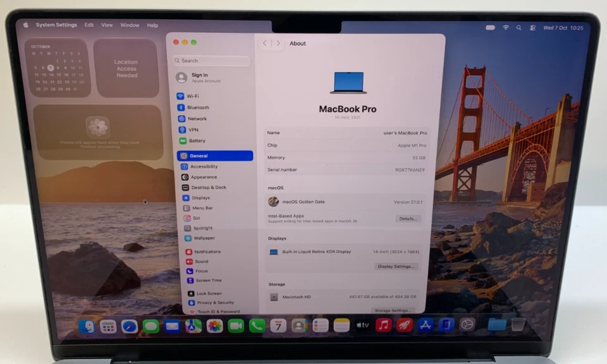The image size is (607, 364).
Task: Open Spotlight search from menu bar
Action: point(518,28)
